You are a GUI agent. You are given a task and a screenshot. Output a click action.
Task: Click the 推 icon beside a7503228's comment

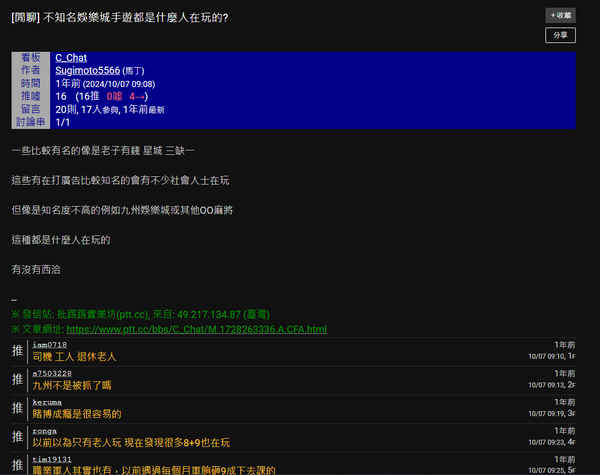click(17, 380)
